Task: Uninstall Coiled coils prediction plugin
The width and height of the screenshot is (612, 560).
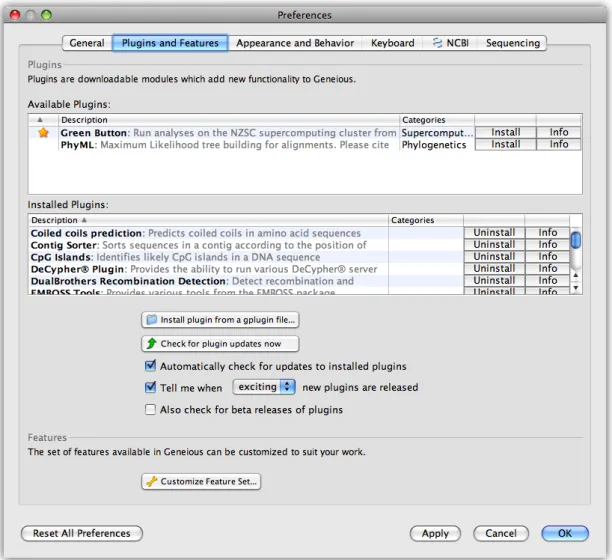Action: (x=494, y=233)
